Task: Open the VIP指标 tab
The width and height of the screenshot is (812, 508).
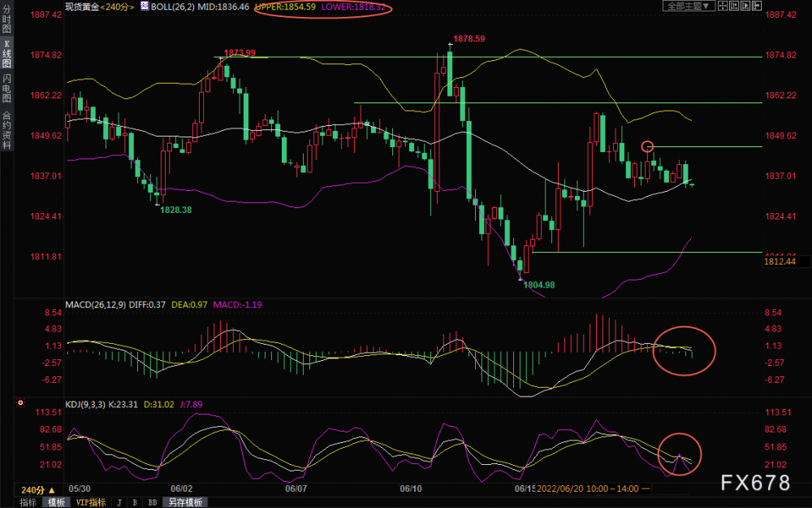Action: [x=91, y=502]
